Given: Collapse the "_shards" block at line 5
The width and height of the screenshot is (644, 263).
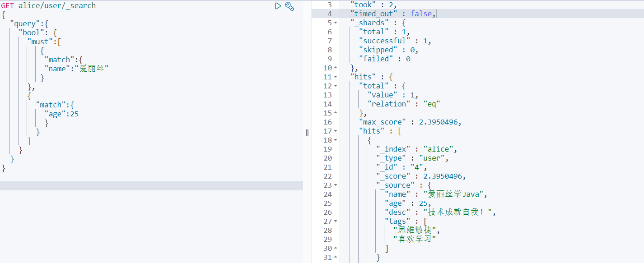Looking at the screenshot, I should (x=336, y=23).
